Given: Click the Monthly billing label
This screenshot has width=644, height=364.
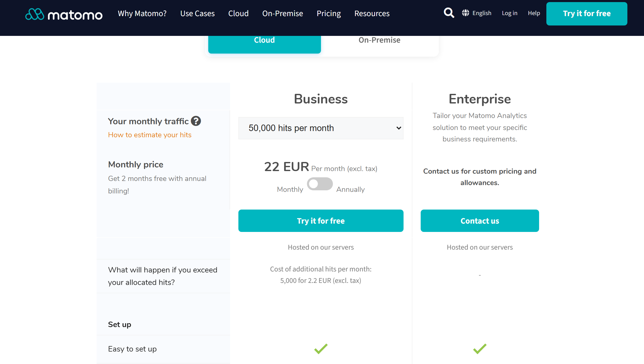Looking at the screenshot, I should coord(290,189).
